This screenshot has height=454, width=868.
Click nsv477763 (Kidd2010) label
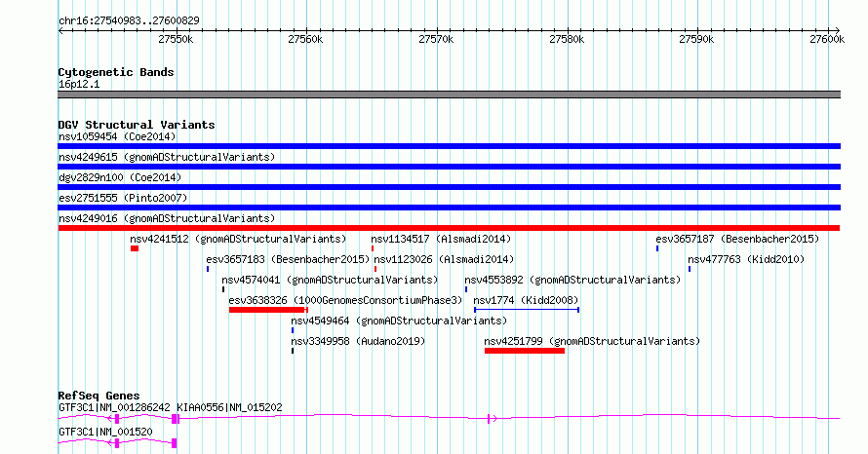tap(746, 259)
